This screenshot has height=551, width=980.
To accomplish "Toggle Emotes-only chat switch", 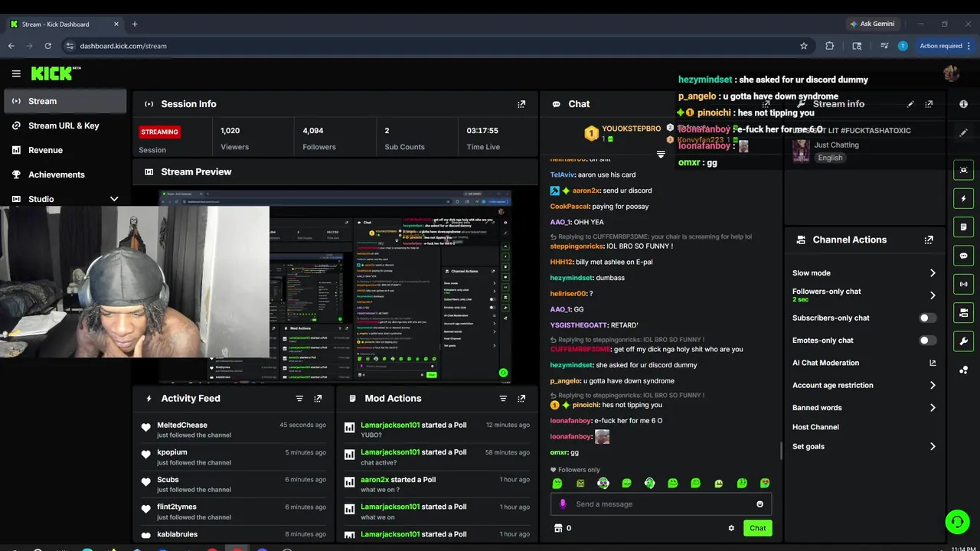I will point(927,341).
